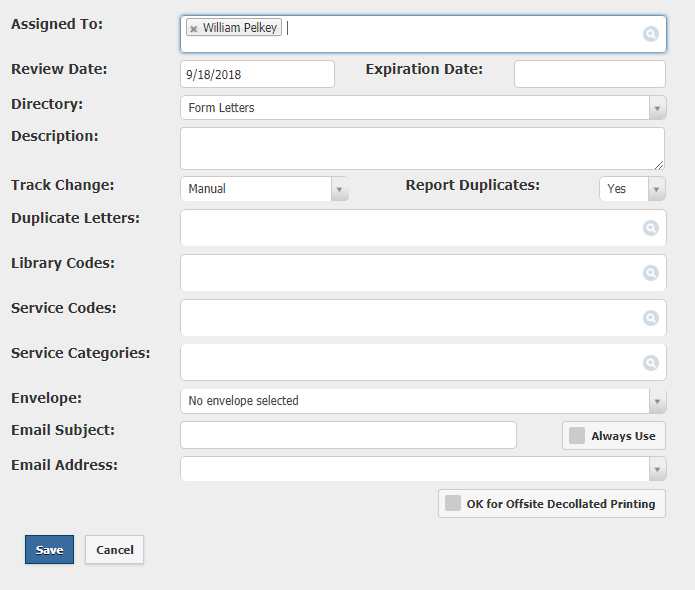Open the Service Codes lookup icon
This screenshot has width=695, height=590.
(x=650, y=318)
